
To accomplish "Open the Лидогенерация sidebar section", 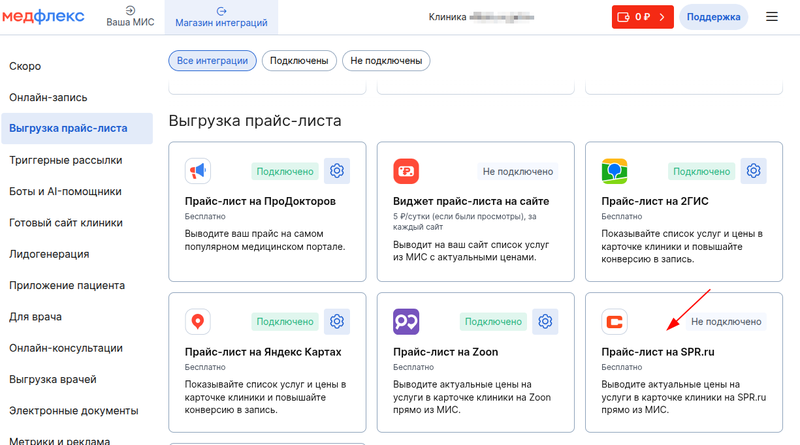I will coord(49,254).
